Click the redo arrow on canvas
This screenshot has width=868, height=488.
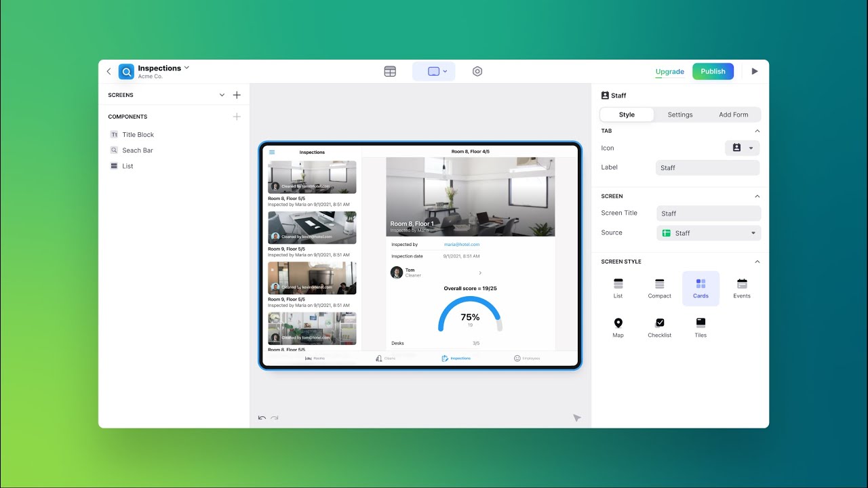point(275,418)
